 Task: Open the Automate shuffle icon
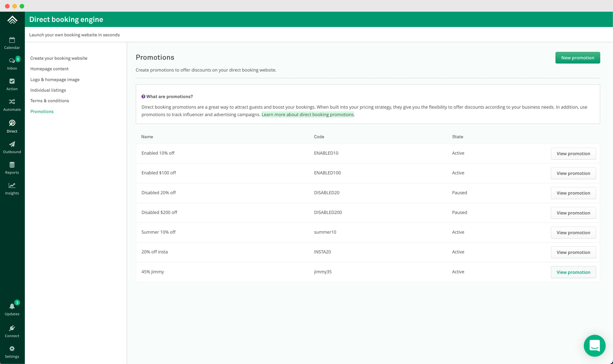pos(12,105)
